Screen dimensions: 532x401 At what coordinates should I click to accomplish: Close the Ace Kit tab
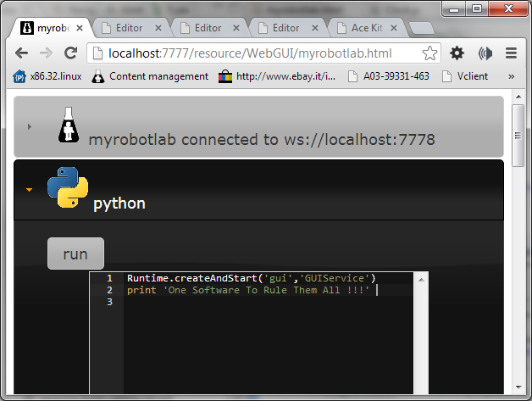[394, 28]
